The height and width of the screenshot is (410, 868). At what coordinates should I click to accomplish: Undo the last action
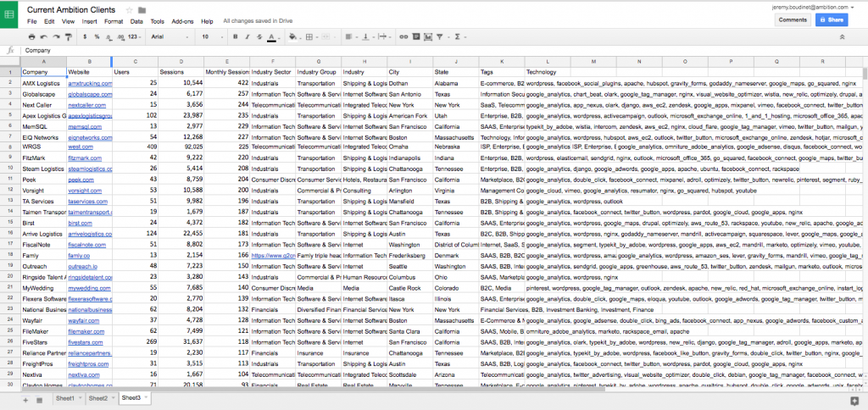click(x=44, y=37)
